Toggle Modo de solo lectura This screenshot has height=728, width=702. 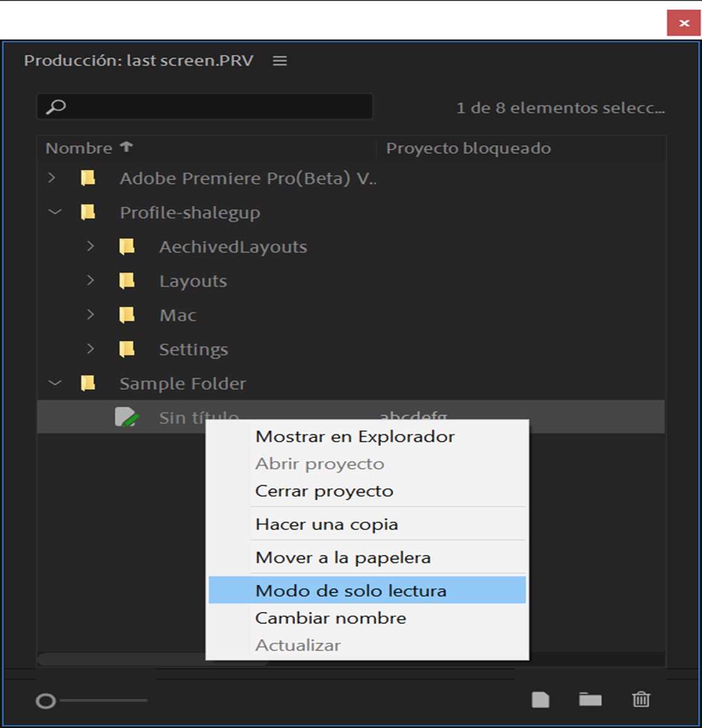point(350,590)
